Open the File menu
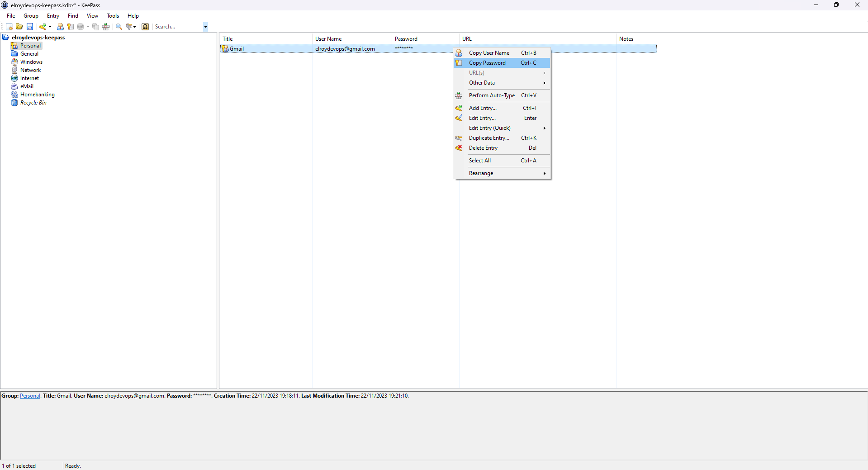This screenshot has width=868, height=470. 11,16
